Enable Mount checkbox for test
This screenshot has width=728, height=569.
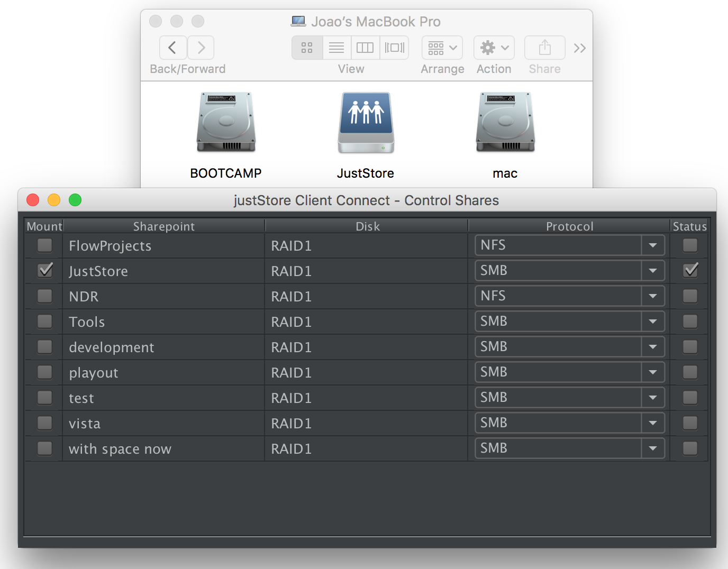(45, 398)
